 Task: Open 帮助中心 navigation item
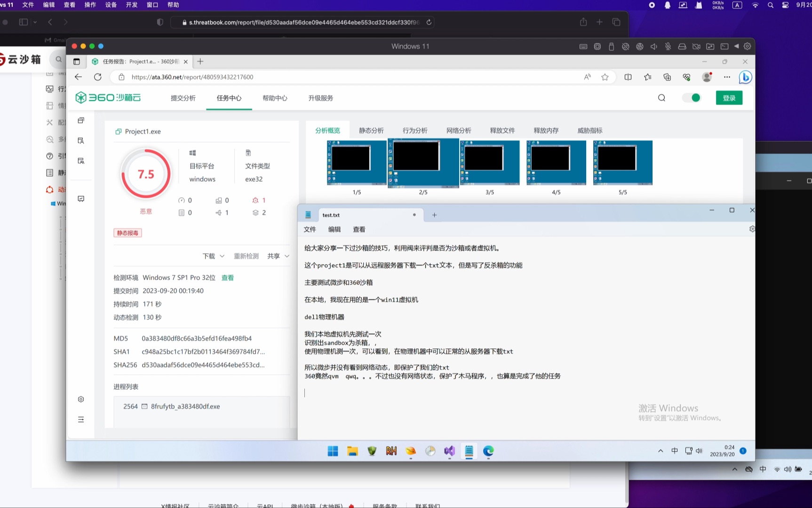pyautogui.click(x=275, y=98)
